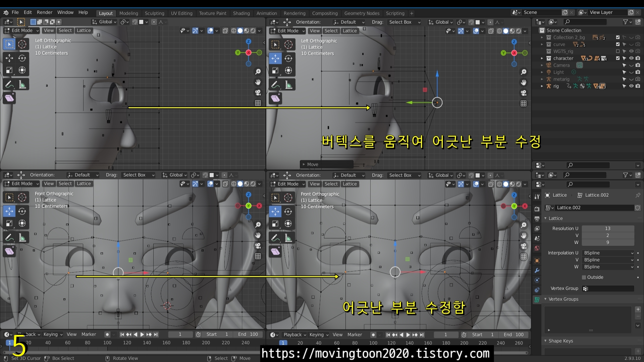Enable the WGTS_rig collection checkbox
Image resolution: width=644 pixels, height=362 pixels.
618,51
